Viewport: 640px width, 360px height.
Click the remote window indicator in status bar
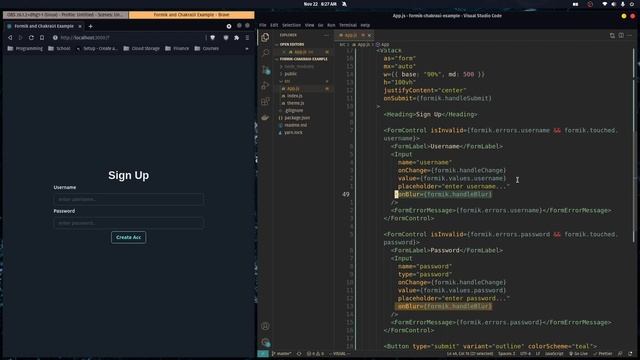pyautogui.click(x=263, y=353)
